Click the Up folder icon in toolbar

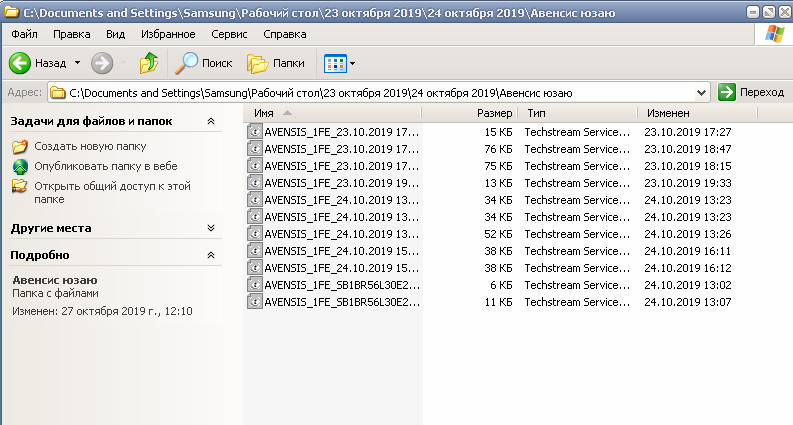tap(148, 63)
